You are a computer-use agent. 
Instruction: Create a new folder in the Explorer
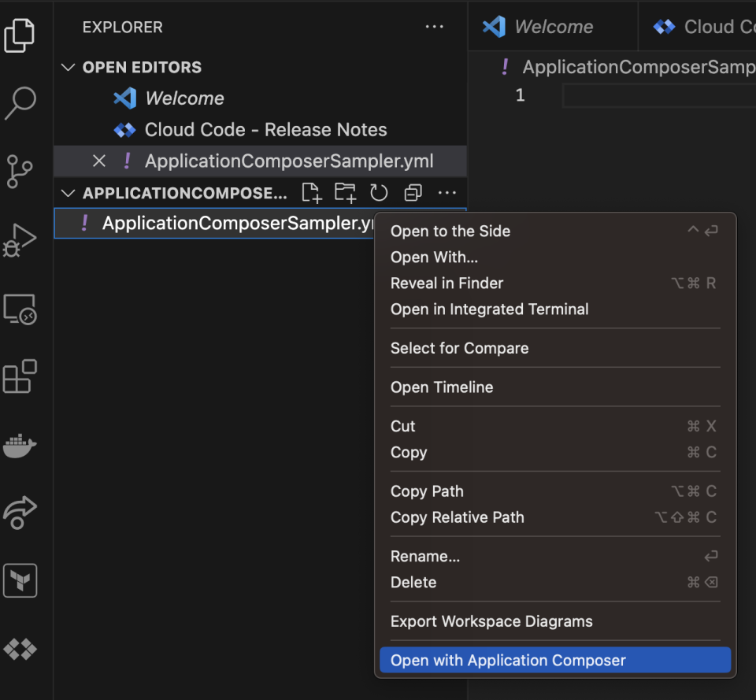click(345, 192)
